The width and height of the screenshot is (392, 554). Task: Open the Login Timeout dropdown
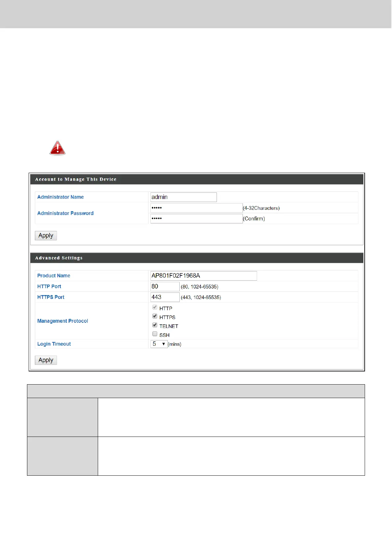159,344
